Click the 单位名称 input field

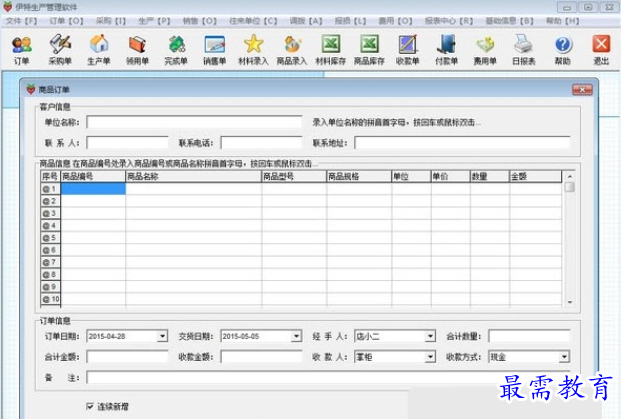pyautogui.click(x=194, y=122)
